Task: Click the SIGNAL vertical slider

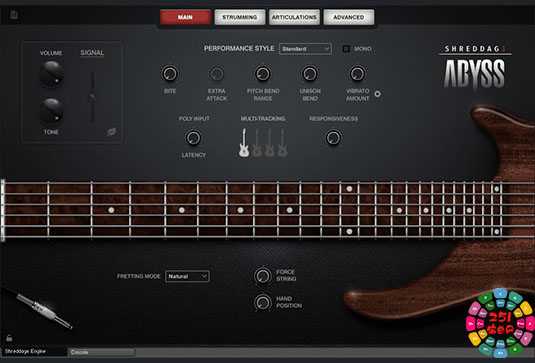Action: point(92,97)
